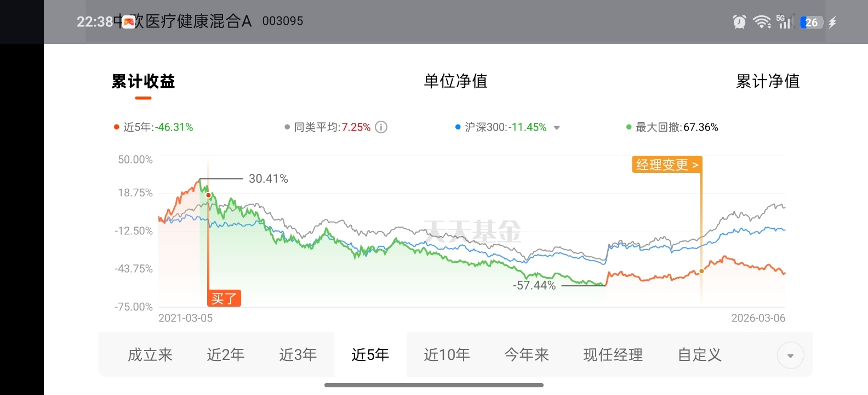Show returns under 现任经理

(613, 355)
